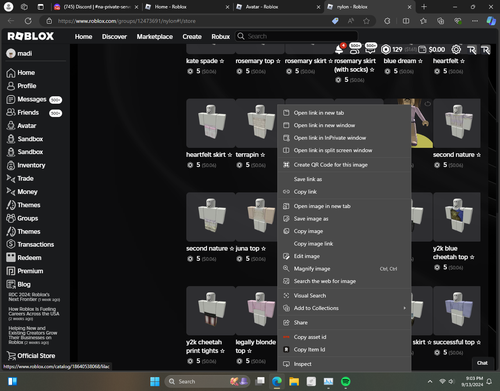Open Spotify from the taskbar

[346, 381]
